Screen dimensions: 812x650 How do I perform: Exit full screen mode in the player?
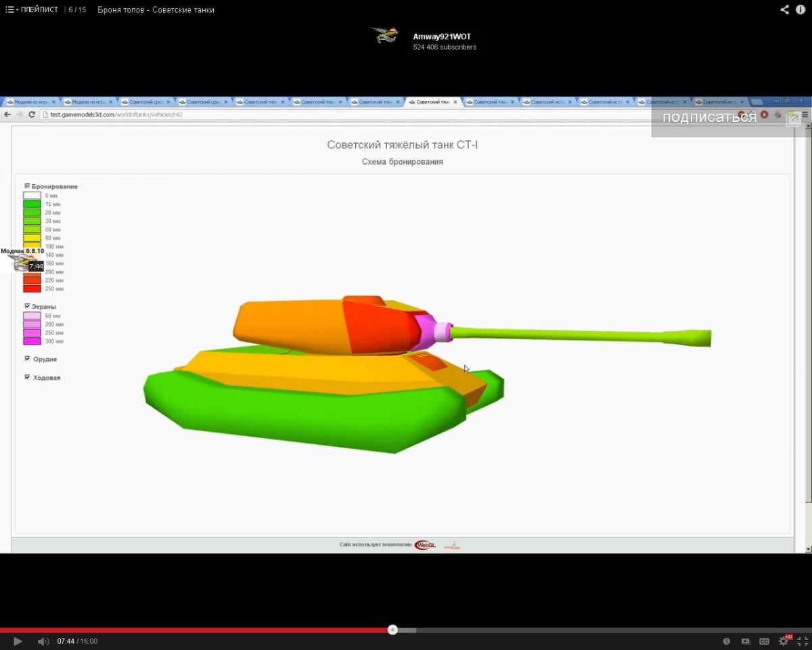click(803, 641)
